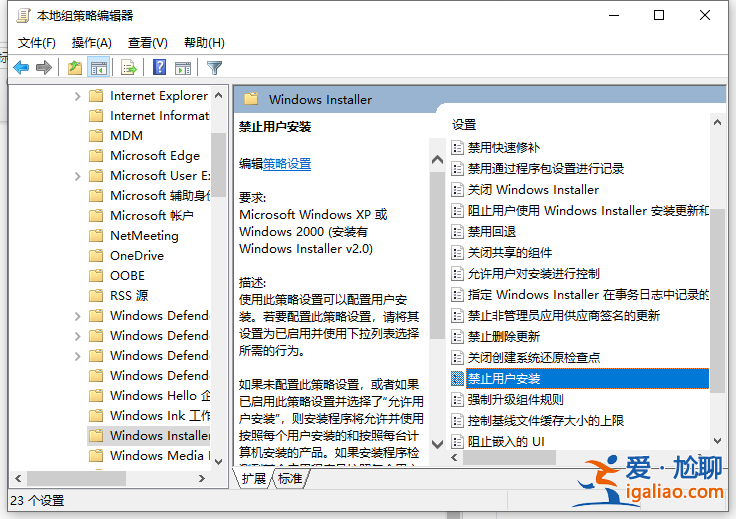
Task: Click the Export list toolbar icon
Action: [129, 68]
